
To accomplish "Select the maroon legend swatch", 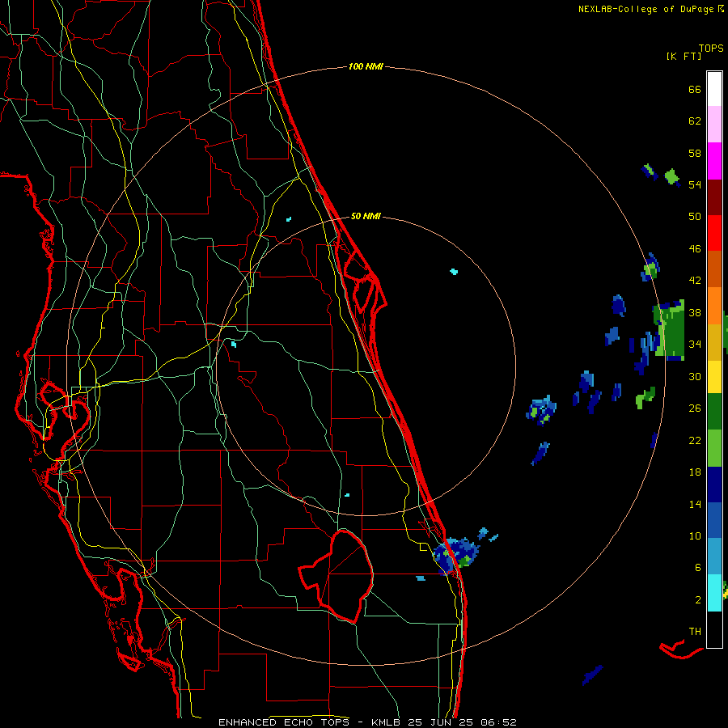I will [x=714, y=197].
